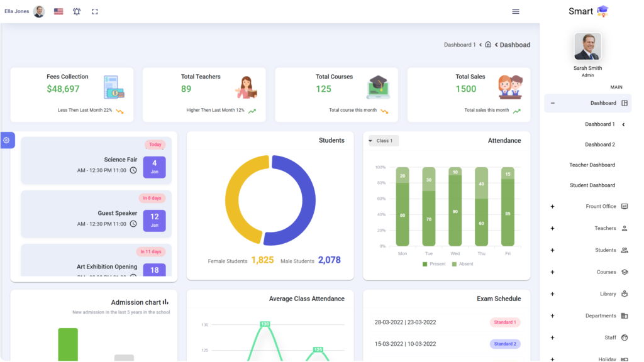Switch language using the US flag

(x=58, y=11)
